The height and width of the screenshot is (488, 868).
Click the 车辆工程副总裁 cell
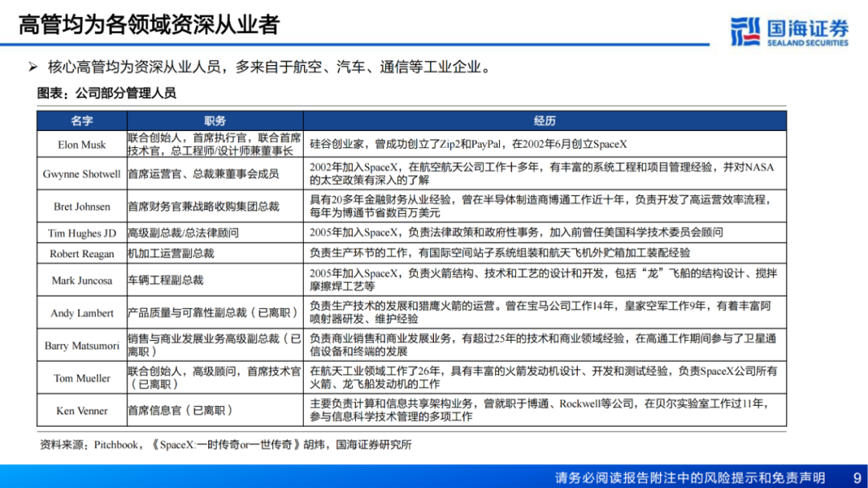(x=215, y=281)
